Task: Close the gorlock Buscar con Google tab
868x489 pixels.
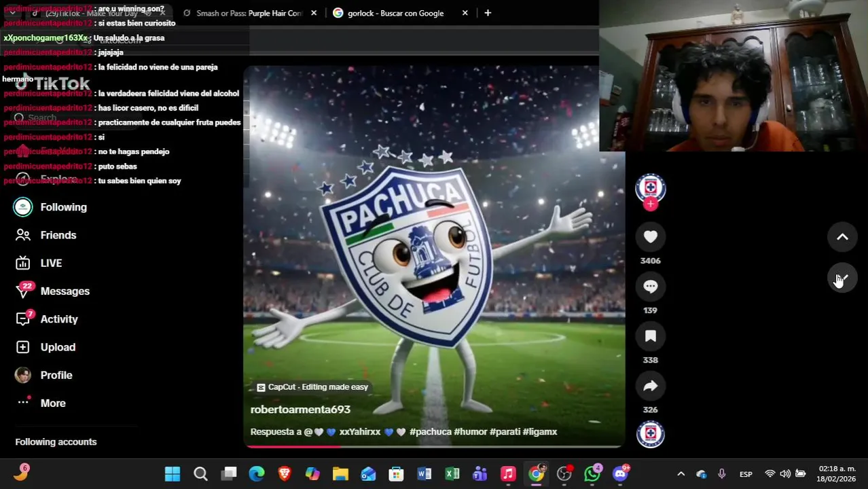Action: [x=465, y=13]
